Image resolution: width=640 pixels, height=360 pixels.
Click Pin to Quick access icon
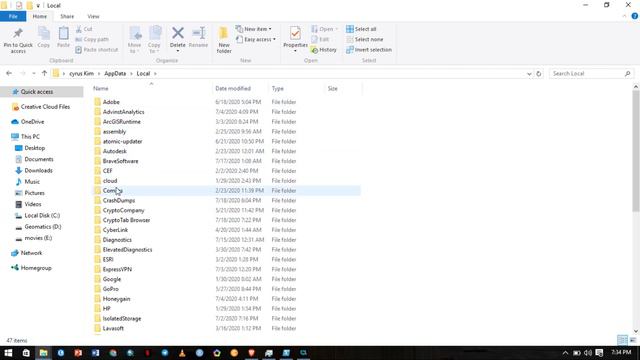tap(18, 33)
